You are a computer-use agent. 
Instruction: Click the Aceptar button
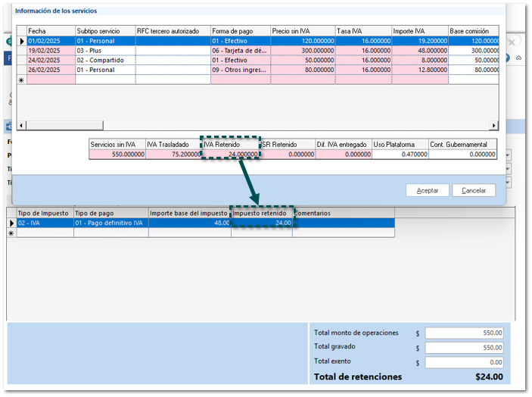(x=428, y=190)
